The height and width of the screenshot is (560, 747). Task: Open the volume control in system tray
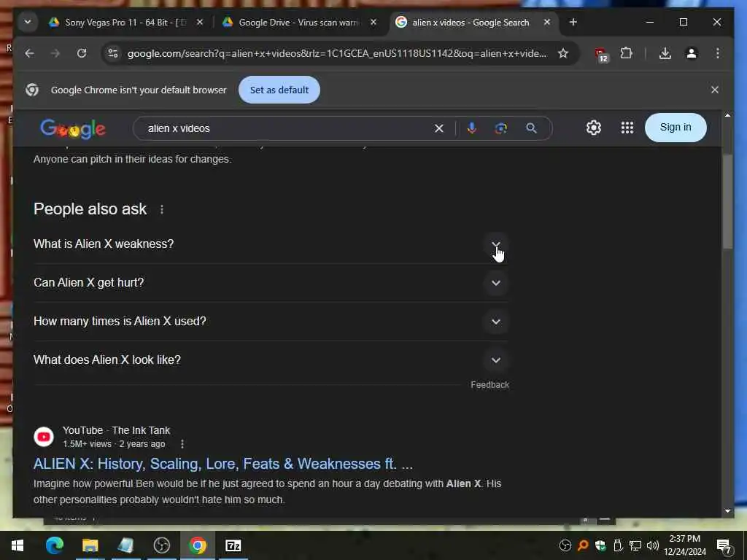pos(652,545)
